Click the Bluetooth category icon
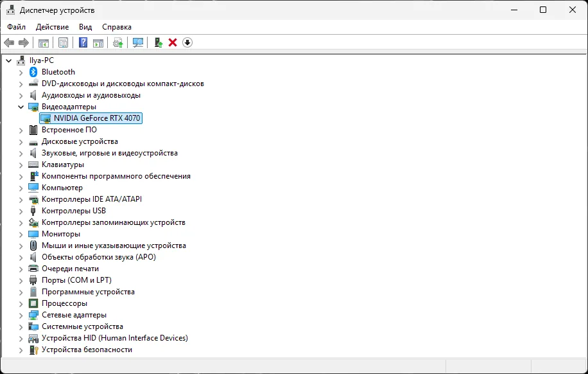588x374 pixels. coord(33,72)
